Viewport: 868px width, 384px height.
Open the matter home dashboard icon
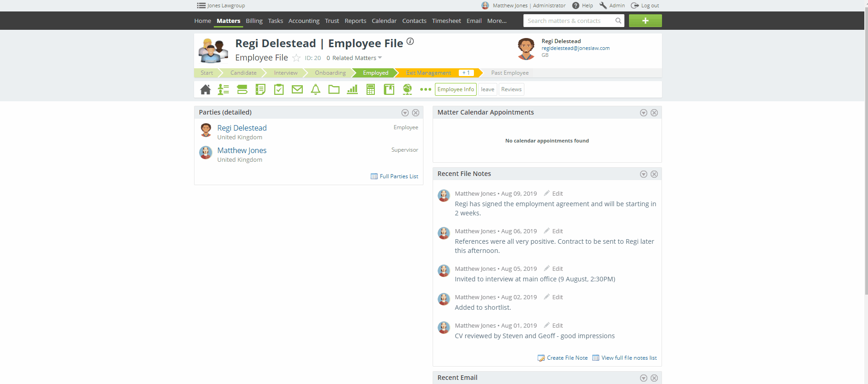pos(206,89)
